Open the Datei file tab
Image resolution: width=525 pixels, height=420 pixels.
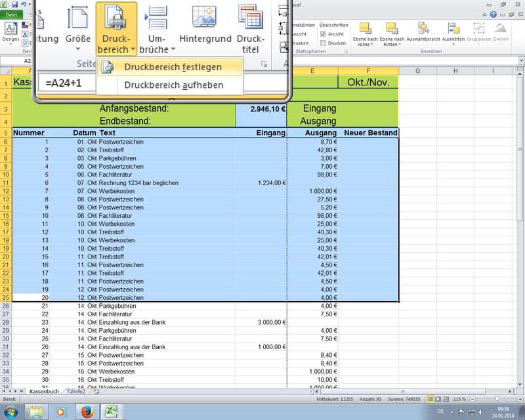(12, 15)
